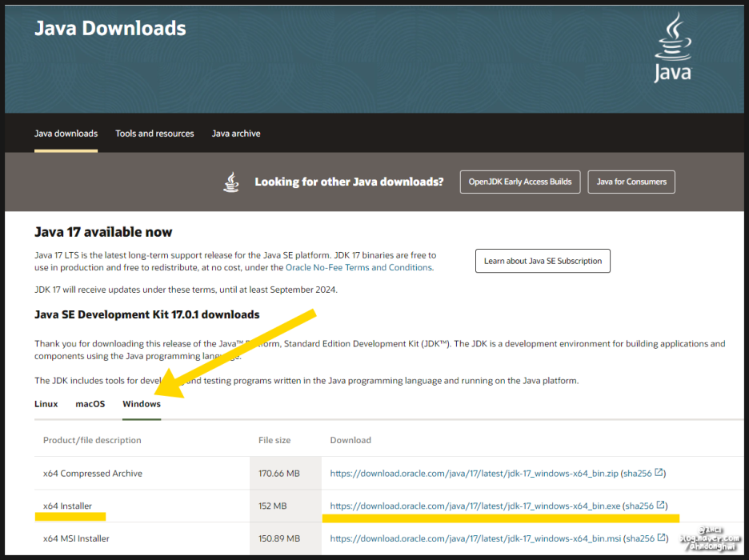Click the small Java cup icon beside 'Looking for other Java downloads?'
Screen dimensions: 749x560
click(x=231, y=182)
